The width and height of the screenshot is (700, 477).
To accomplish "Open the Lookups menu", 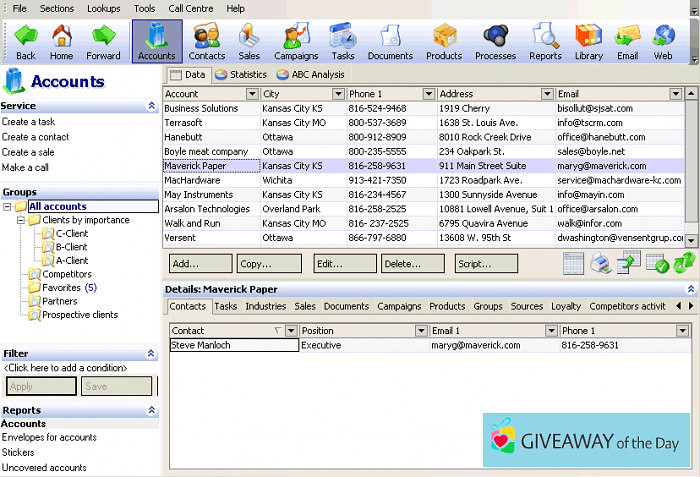I will (x=104, y=8).
